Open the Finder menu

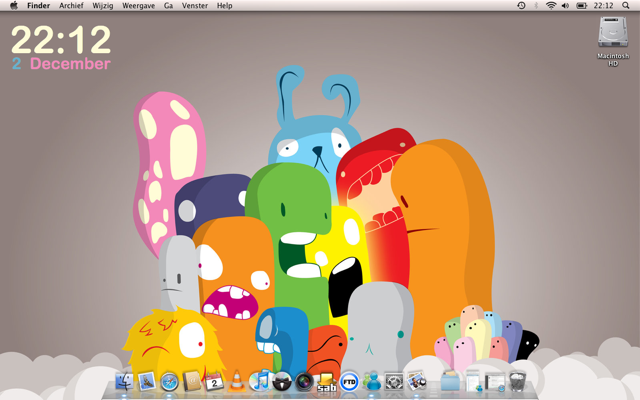tap(38, 6)
